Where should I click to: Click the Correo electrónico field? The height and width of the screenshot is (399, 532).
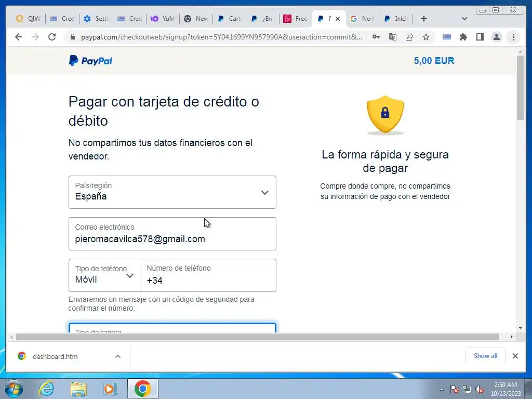172,234
